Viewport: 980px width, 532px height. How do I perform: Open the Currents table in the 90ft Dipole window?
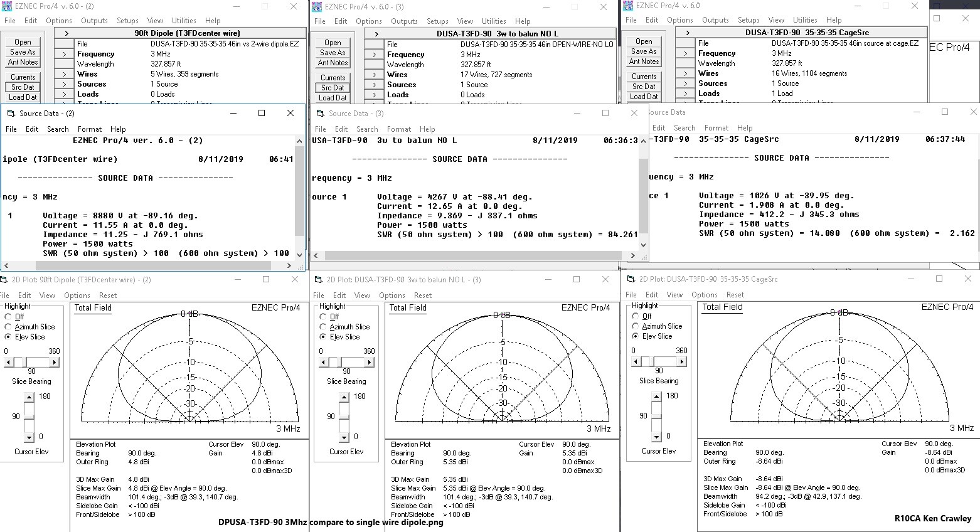tap(23, 77)
